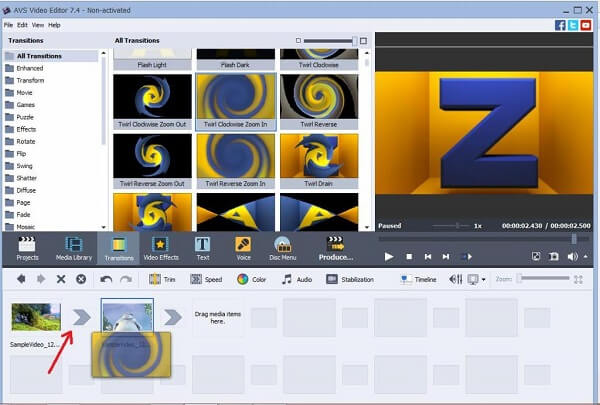Click the Trim tool
600x405 pixels.
tap(162, 279)
